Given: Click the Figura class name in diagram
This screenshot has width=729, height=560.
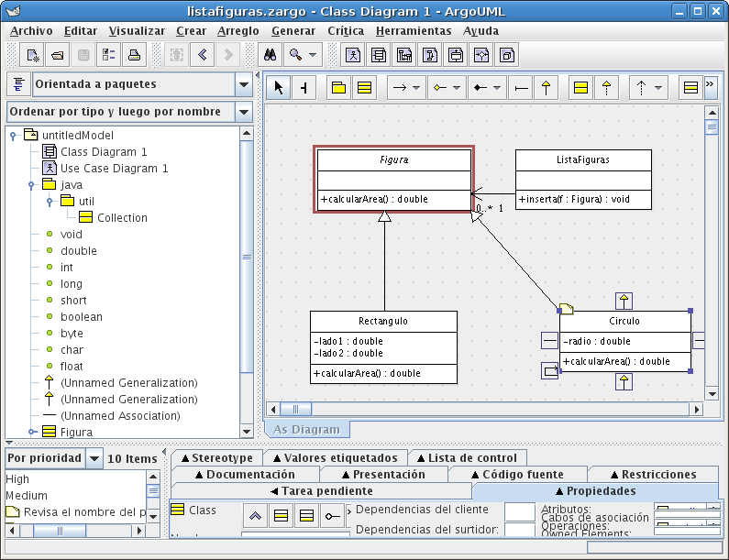Looking at the screenshot, I should point(393,159).
